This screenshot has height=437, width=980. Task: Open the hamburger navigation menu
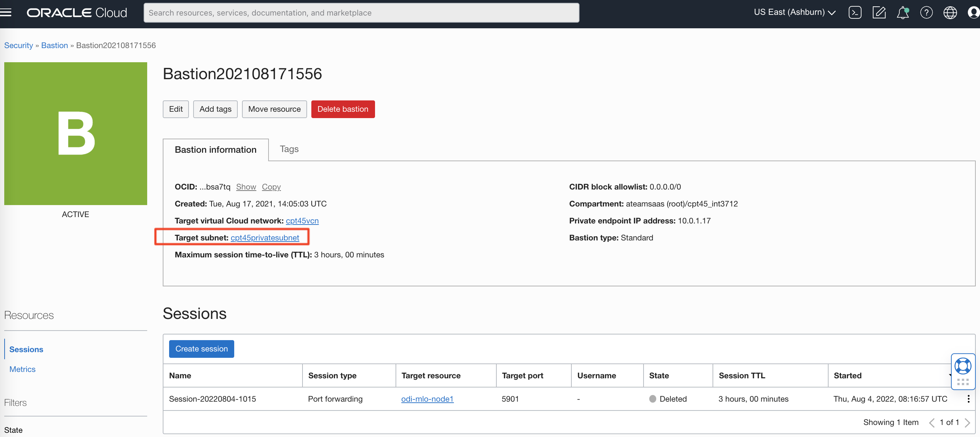pyautogui.click(x=6, y=12)
